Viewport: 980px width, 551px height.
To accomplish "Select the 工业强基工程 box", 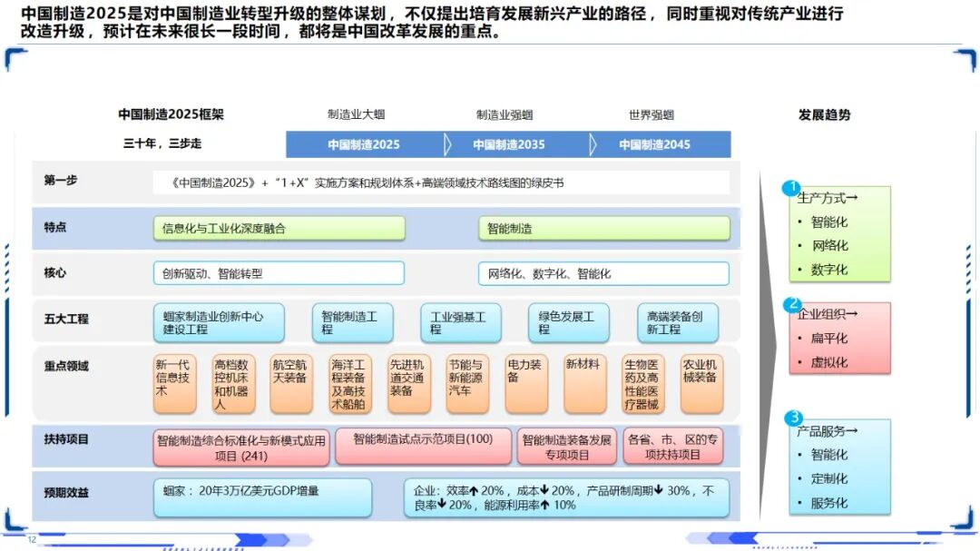I will (x=461, y=323).
